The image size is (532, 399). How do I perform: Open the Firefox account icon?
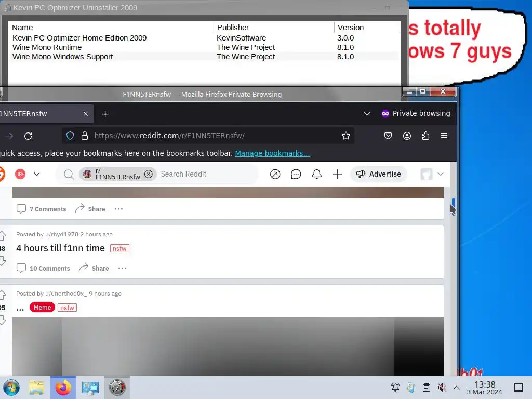pos(407,136)
